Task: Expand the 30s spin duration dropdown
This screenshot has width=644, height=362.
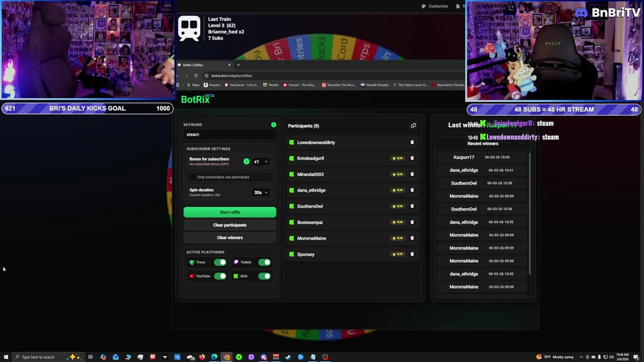Action: (261, 193)
